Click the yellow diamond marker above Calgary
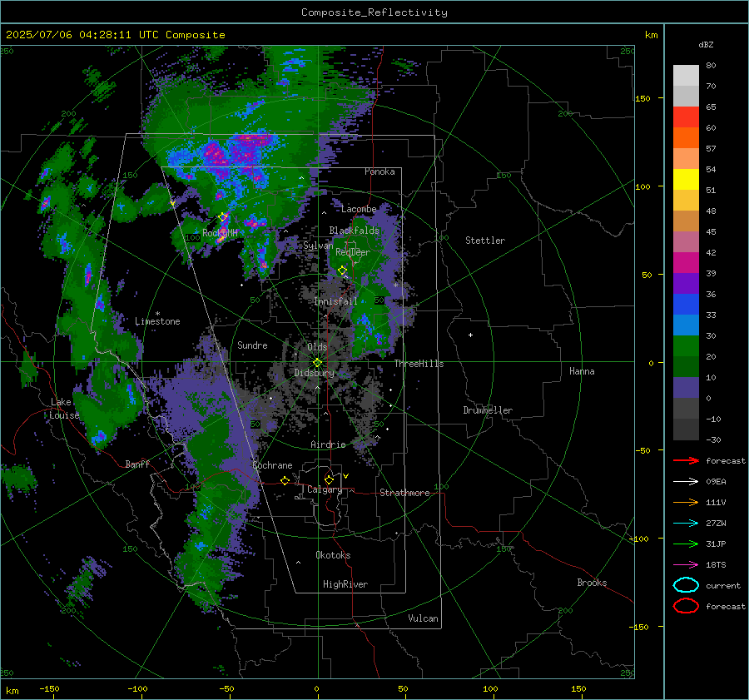749x700 pixels. [329, 479]
